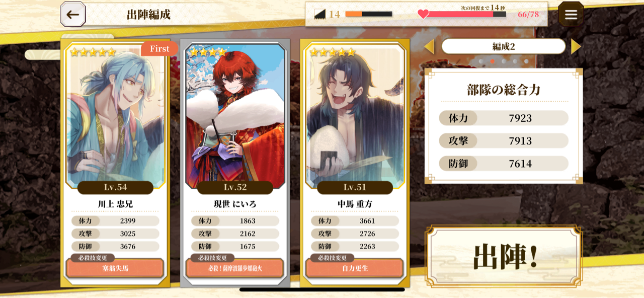Click the 出陣編成 header title
Image resolution: width=644 pixels, height=298 pixels.
(x=148, y=15)
